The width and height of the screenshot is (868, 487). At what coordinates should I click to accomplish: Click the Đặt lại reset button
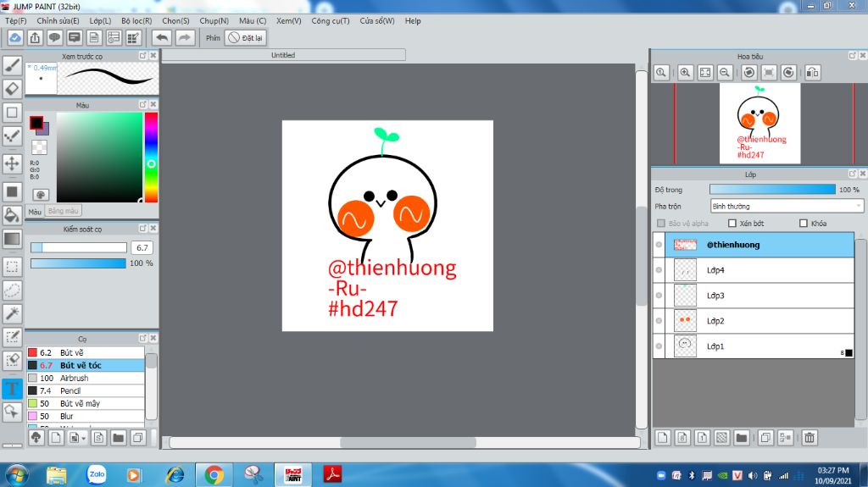tap(246, 37)
